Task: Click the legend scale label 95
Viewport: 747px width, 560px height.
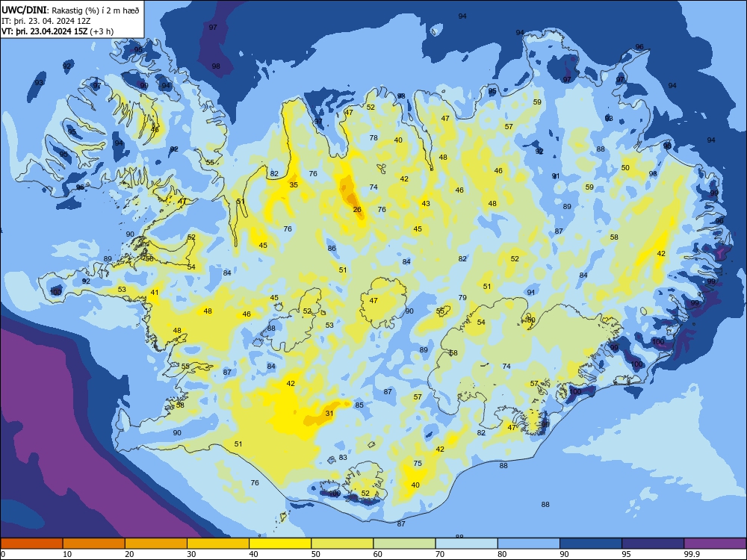Action: click(626, 554)
